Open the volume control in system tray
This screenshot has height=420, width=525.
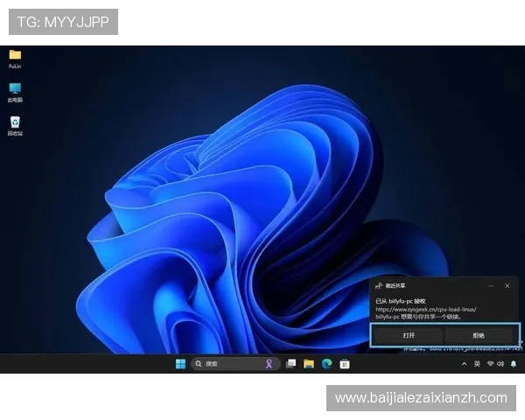tap(502, 364)
